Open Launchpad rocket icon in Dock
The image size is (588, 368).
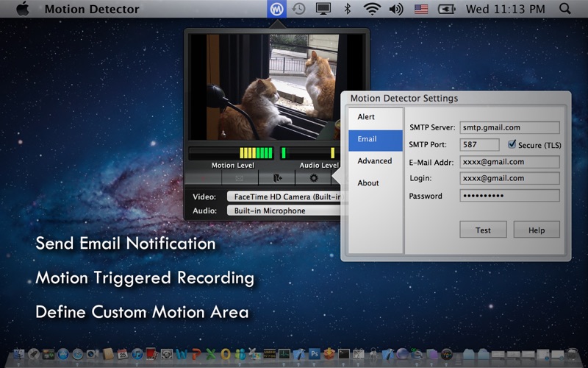(x=34, y=354)
